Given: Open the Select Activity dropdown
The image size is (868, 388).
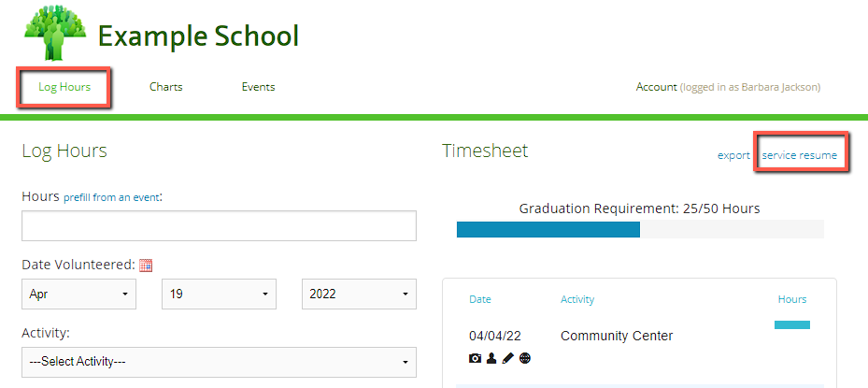Looking at the screenshot, I should [219, 362].
